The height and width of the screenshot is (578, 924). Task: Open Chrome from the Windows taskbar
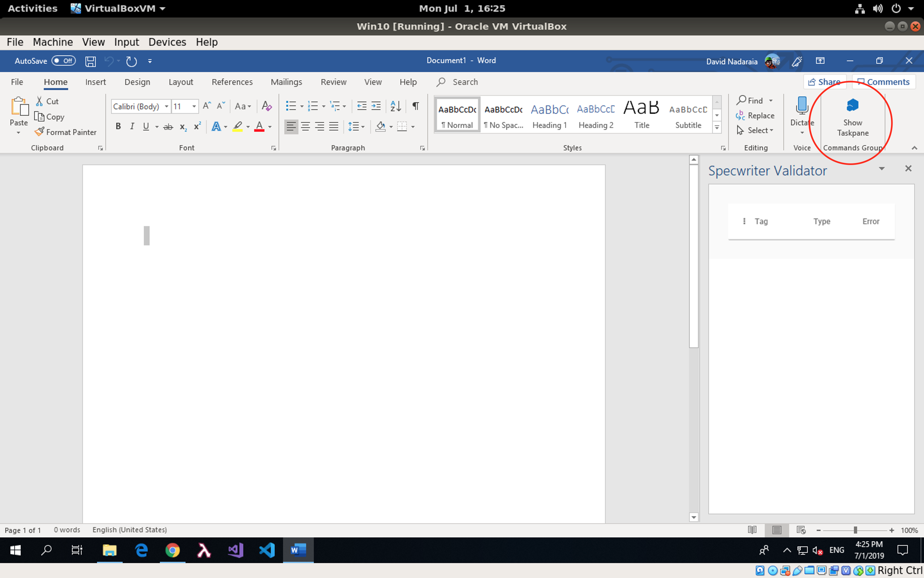(x=173, y=550)
